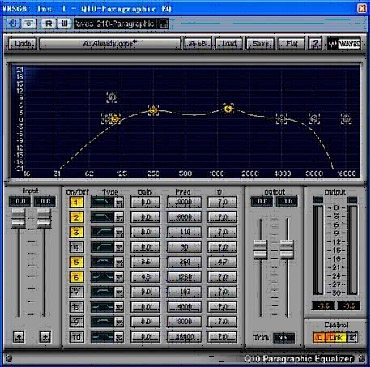Turn off band 1 on/off button
This screenshot has width=370, height=367.
(x=76, y=202)
